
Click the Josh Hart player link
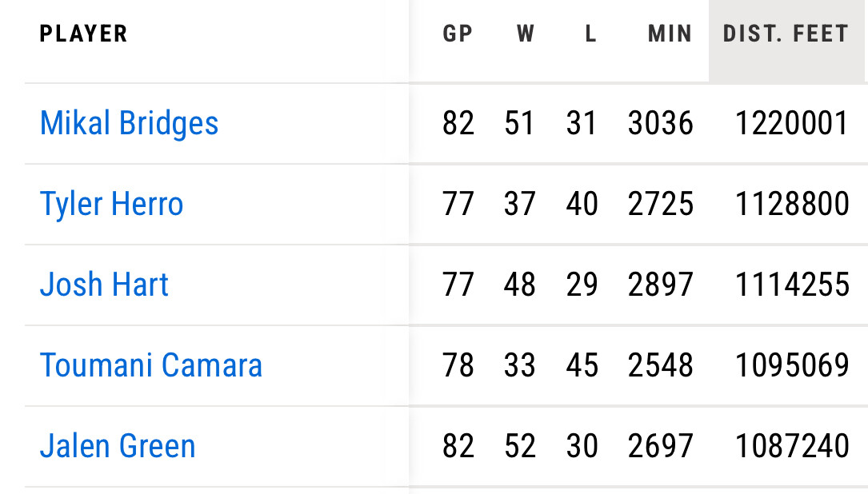click(x=104, y=285)
